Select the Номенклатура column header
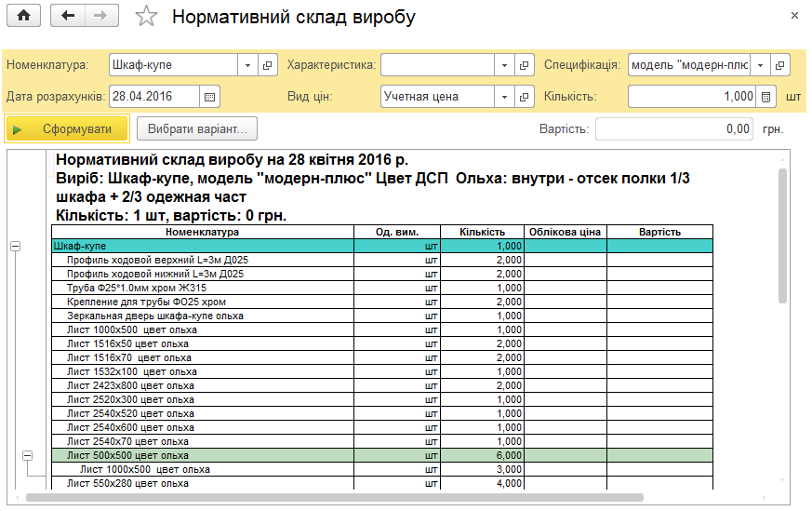The width and height of the screenshot is (812, 511). click(203, 232)
